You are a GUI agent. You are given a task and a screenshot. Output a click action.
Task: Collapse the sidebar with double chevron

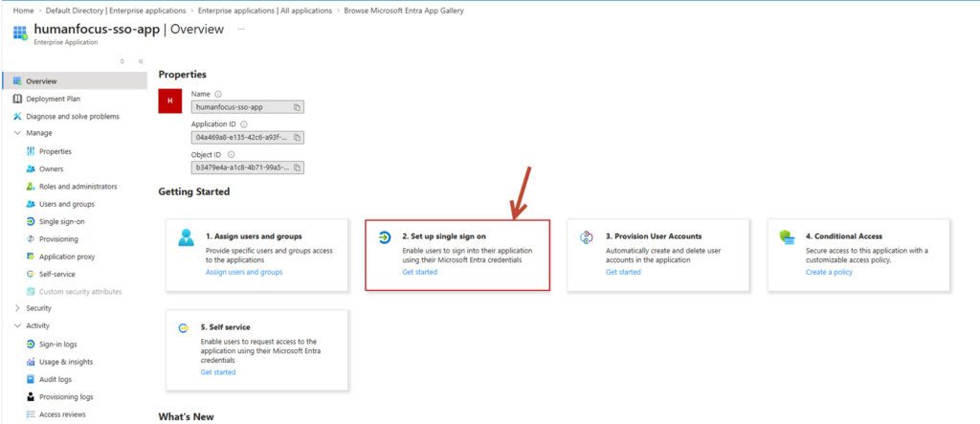coord(141,61)
